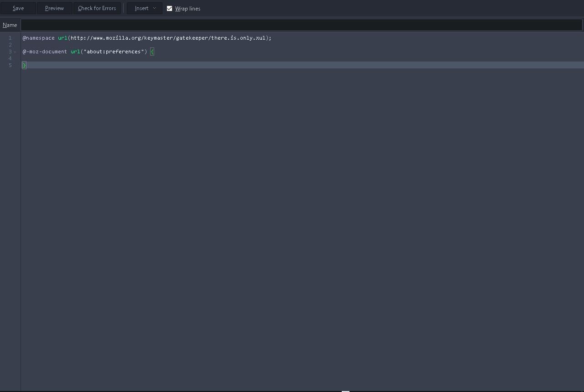
Task: Collapse the fold arrow on line 3
Action: click(15, 52)
